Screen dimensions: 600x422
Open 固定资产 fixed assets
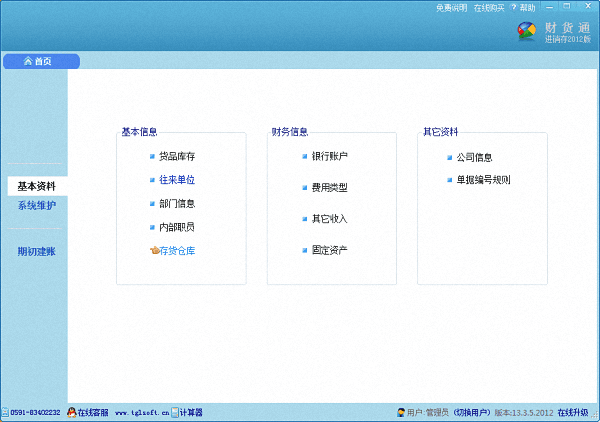pos(329,250)
